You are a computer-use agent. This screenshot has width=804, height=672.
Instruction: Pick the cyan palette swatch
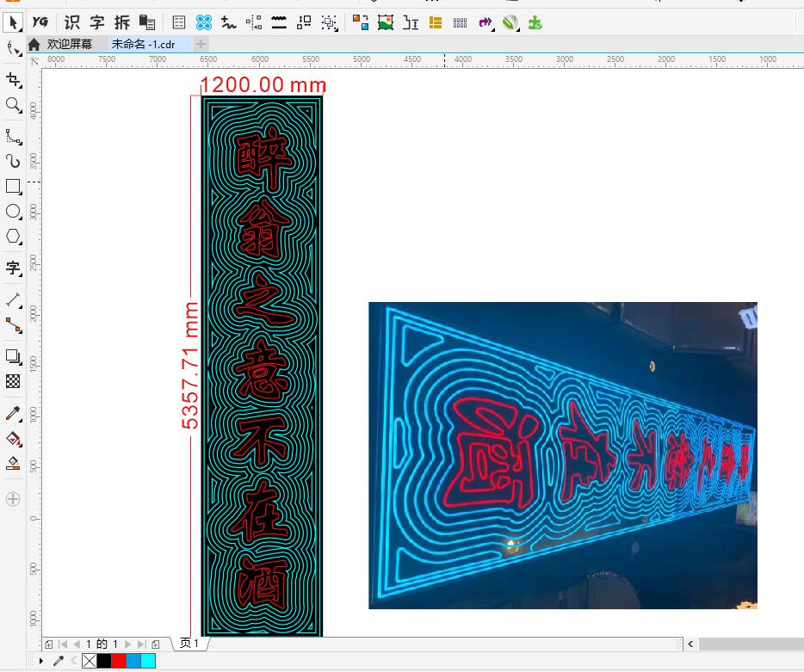coord(148,661)
